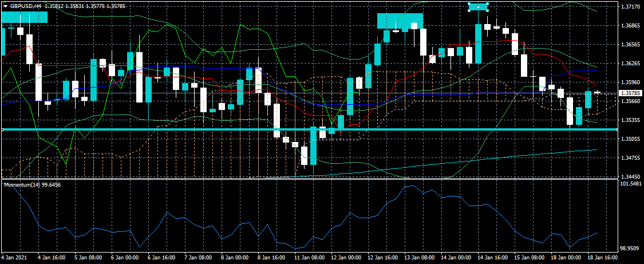Viewport: 644px width, 264px height.
Task: Click the 8 Jan 16:00 time label
Action: pos(272,258)
